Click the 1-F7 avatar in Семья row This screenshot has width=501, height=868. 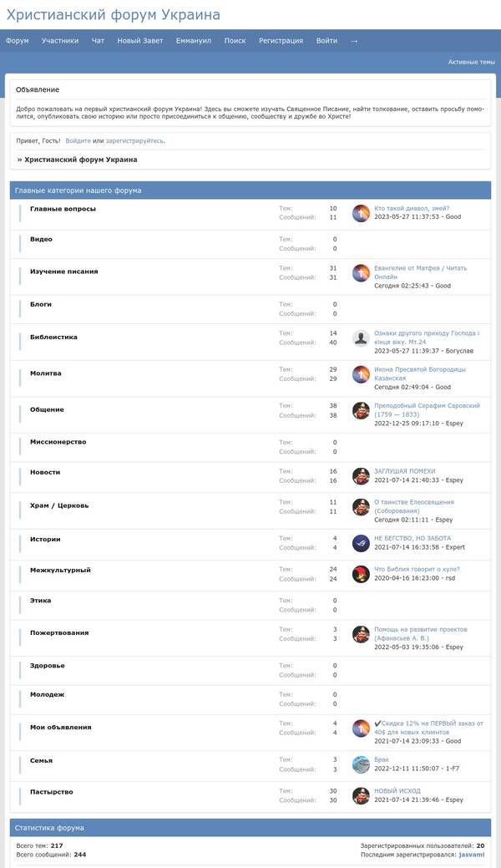(x=361, y=764)
